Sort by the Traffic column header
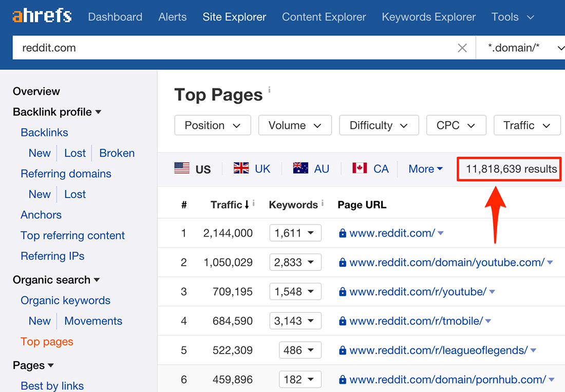The width and height of the screenshot is (565, 392). click(230, 205)
